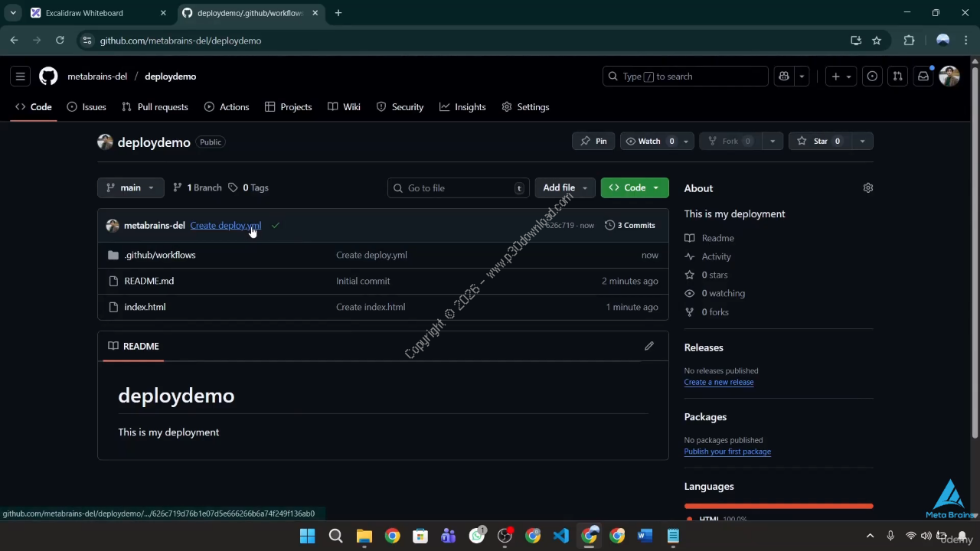980x551 pixels.
Task: Open the pull requests icon in header
Action: pos(898,77)
